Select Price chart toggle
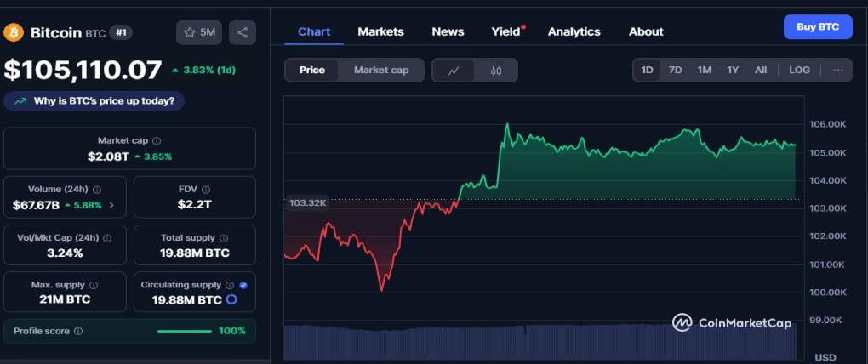 click(x=311, y=71)
